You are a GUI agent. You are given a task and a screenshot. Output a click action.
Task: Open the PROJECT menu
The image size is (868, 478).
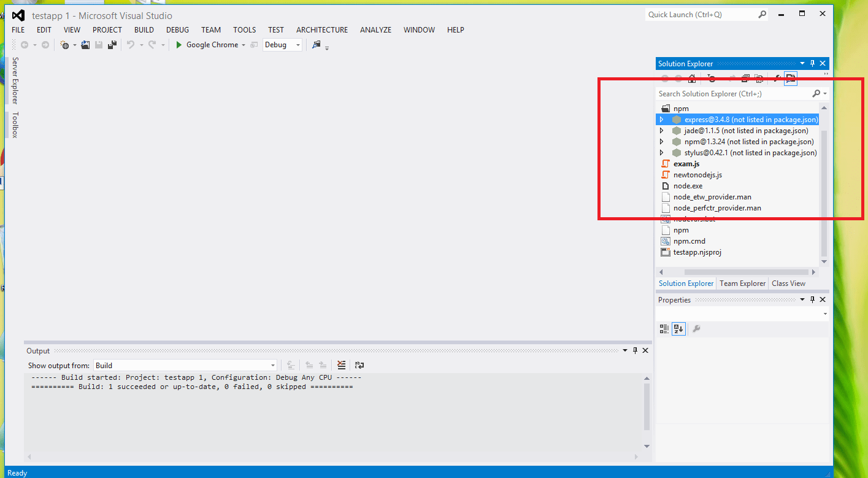pos(107,29)
